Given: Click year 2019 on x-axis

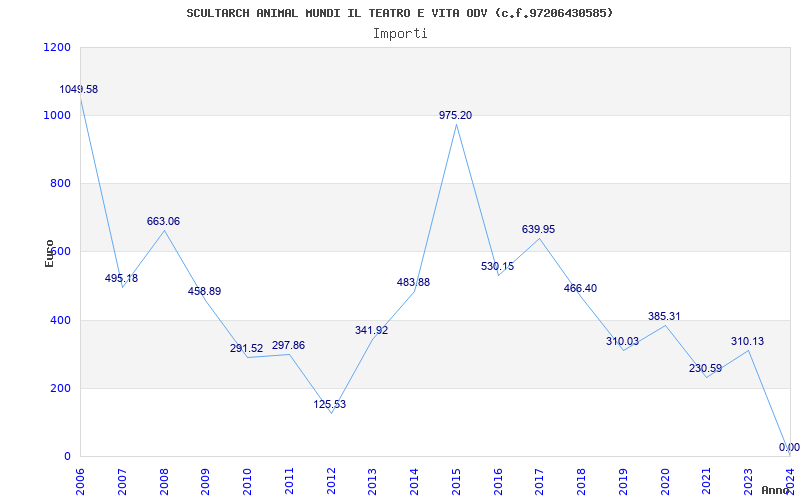Looking at the screenshot, I should pyautogui.click(x=623, y=482).
